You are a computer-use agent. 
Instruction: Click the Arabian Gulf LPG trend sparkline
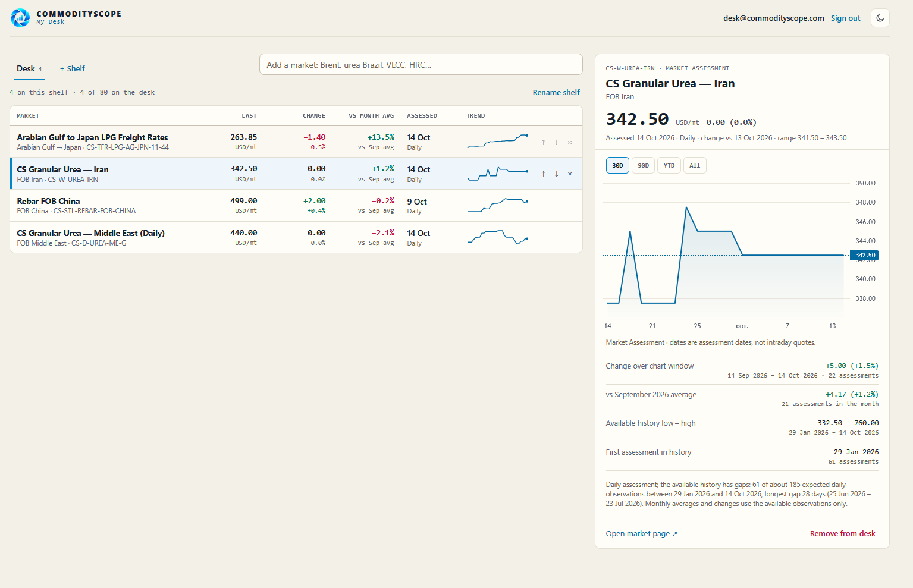pos(498,141)
